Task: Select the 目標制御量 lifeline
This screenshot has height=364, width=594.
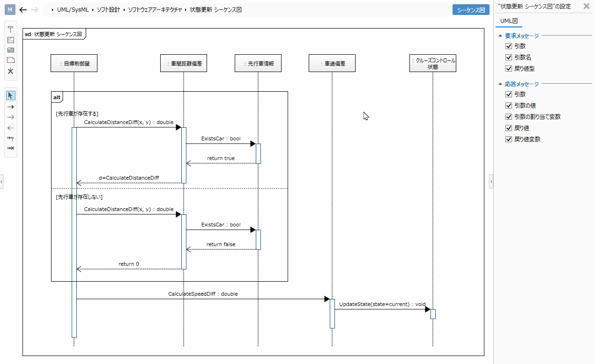Action: pyautogui.click(x=74, y=64)
